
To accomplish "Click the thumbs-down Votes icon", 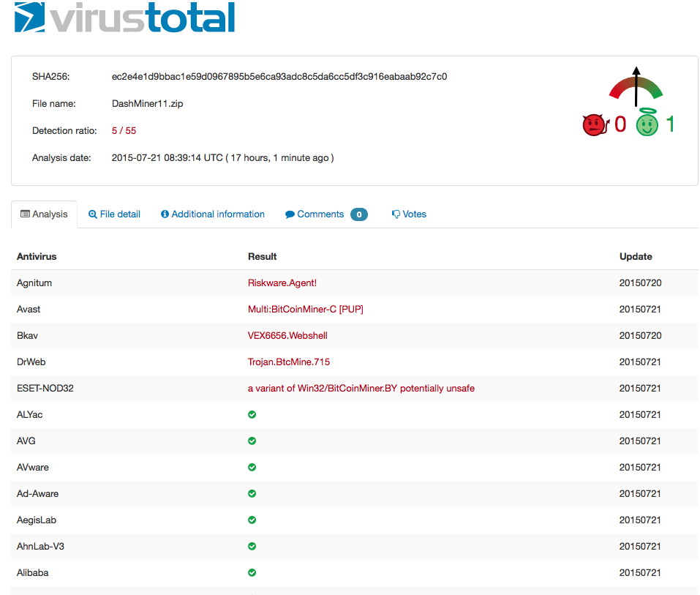I will [x=396, y=214].
